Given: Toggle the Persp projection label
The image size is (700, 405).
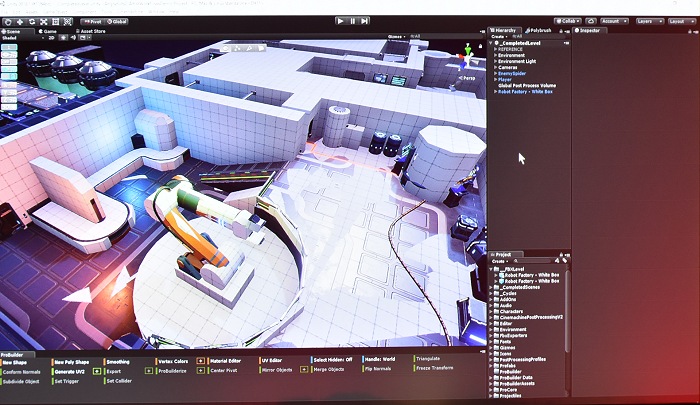Looking at the screenshot, I should tap(467, 78).
